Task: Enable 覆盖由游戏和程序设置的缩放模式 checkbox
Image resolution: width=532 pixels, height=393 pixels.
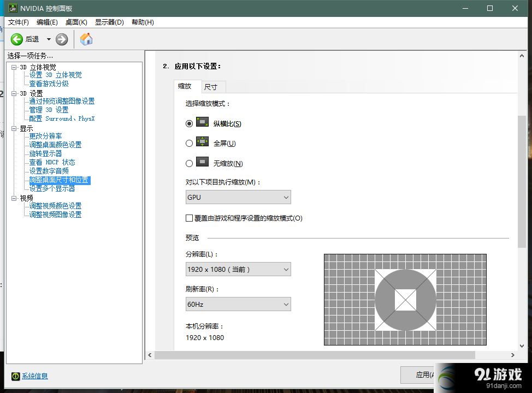Action: click(190, 218)
